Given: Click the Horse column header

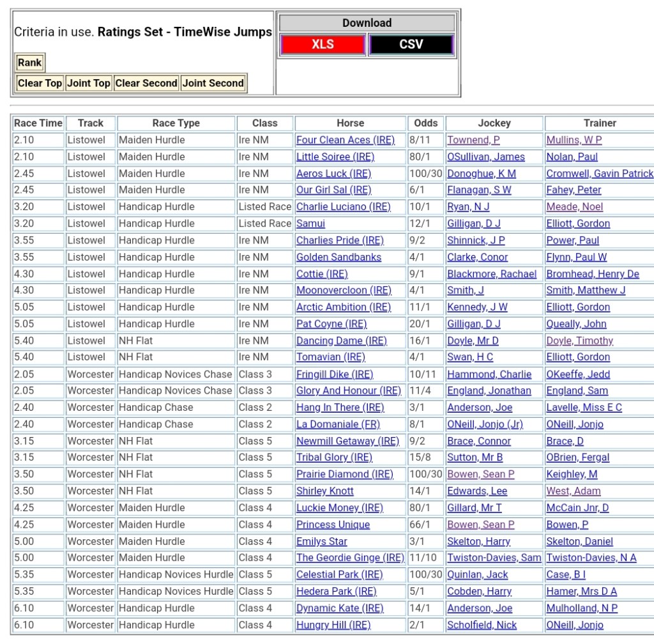Looking at the screenshot, I should point(350,123).
